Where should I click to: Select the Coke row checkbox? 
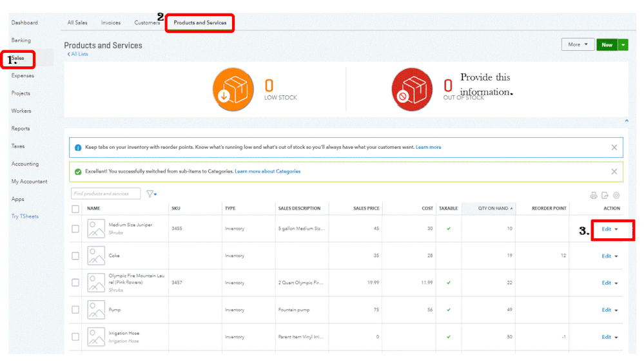(75, 256)
